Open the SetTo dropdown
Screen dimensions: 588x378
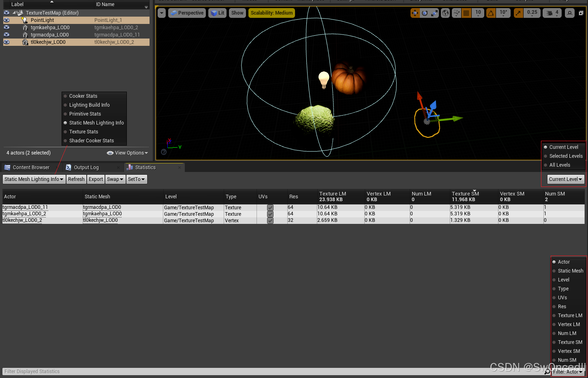click(137, 179)
